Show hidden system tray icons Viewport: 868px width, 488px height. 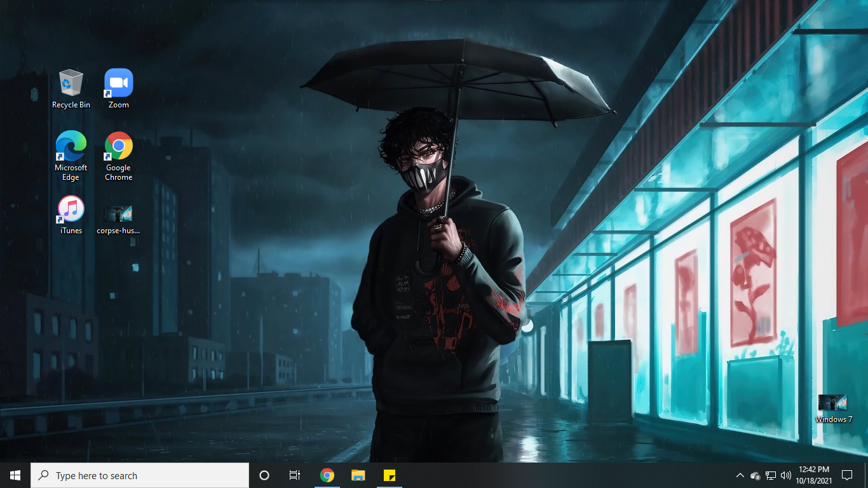[740, 475]
